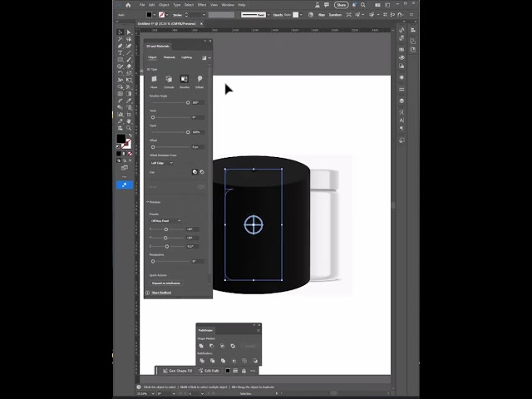Click the Perspective slider handle

tap(153, 261)
